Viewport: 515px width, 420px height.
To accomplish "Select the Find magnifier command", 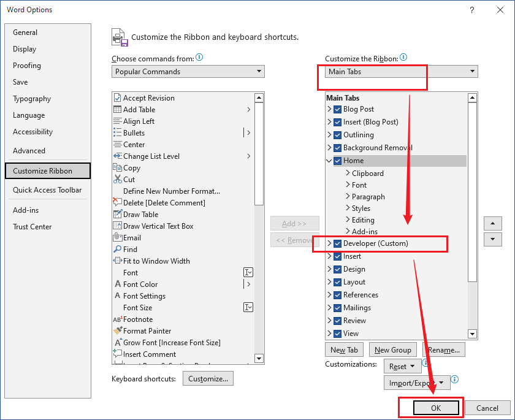I will [x=183, y=250].
